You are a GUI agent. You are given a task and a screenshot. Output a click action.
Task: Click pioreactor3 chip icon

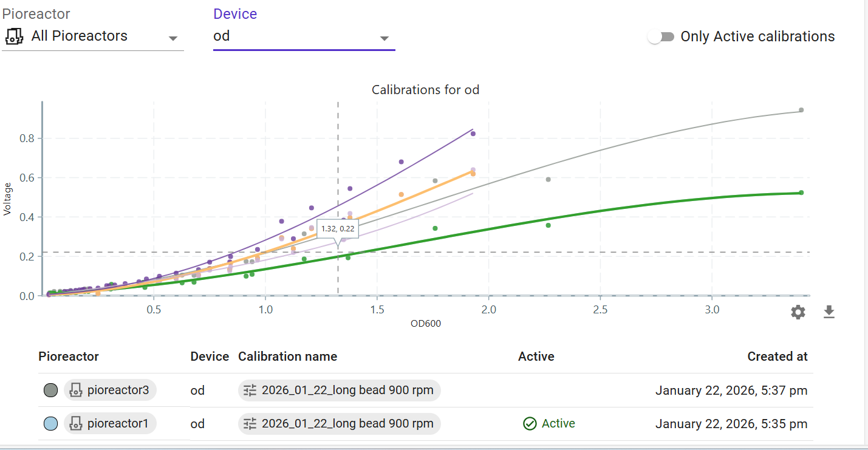pyautogui.click(x=76, y=390)
